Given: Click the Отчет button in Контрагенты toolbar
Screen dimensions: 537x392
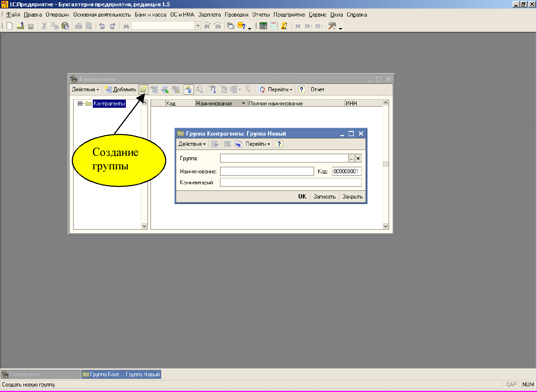Looking at the screenshot, I should pyautogui.click(x=318, y=90).
